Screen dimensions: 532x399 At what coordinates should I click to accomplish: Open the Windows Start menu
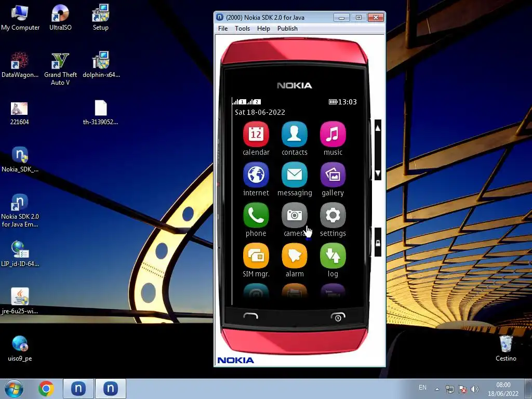pos(14,389)
